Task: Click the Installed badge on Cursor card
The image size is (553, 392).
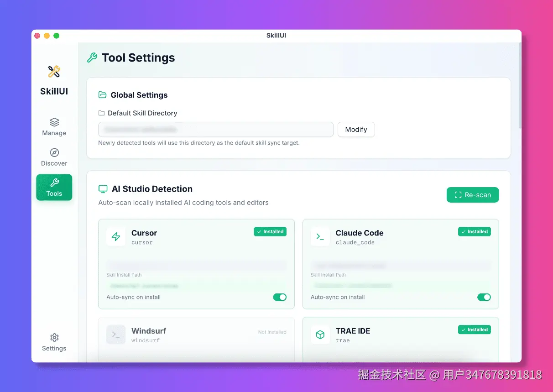Action: pos(270,232)
